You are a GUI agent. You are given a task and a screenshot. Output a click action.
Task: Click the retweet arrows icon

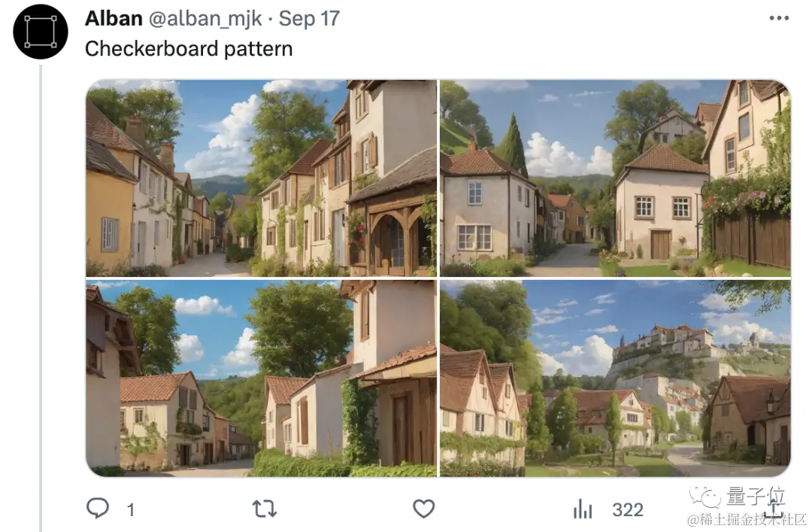click(x=265, y=509)
